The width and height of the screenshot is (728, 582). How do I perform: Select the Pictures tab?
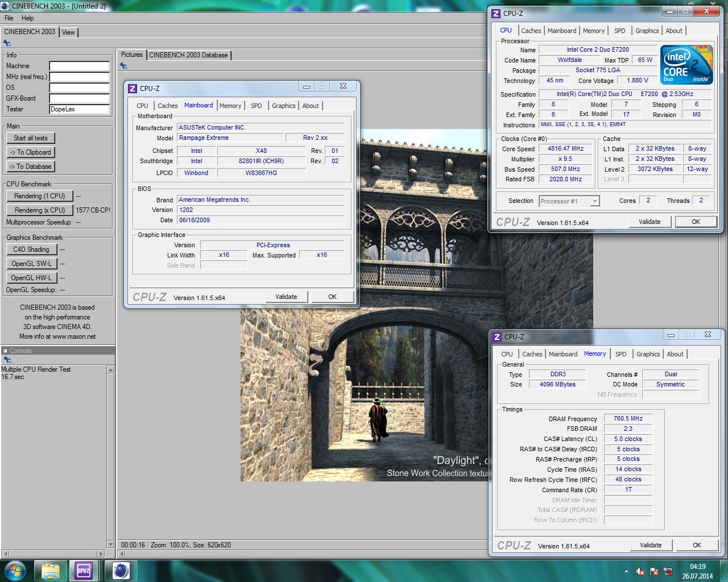coord(132,55)
